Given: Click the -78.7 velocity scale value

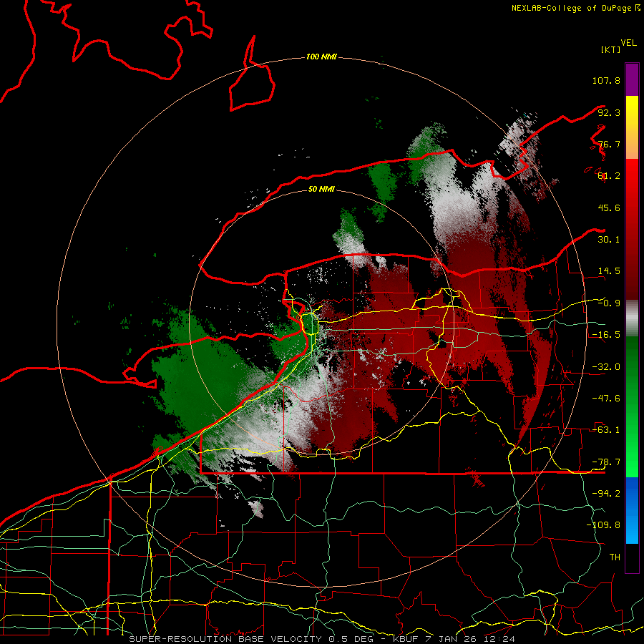Looking at the screenshot, I should [x=606, y=462].
